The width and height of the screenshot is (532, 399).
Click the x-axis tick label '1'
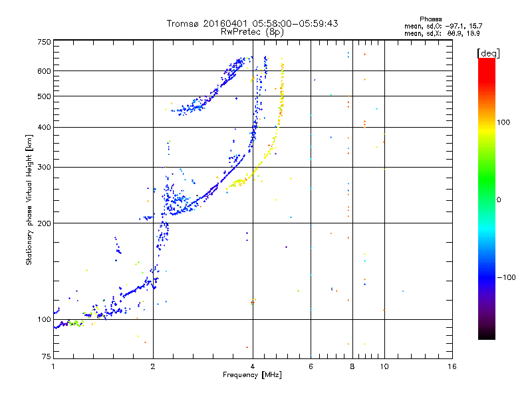53,366
